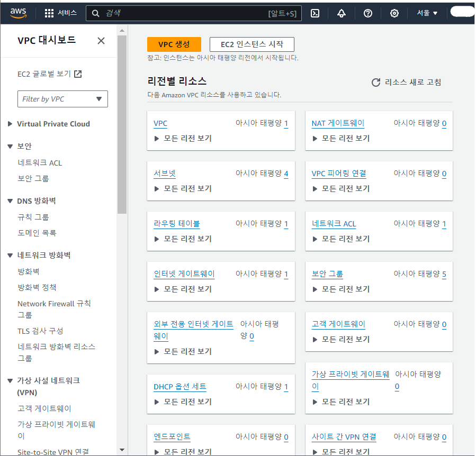
Task: Expand 모든 리전 보기 under 인터넷 게이트웨이
Action: tap(183, 289)
